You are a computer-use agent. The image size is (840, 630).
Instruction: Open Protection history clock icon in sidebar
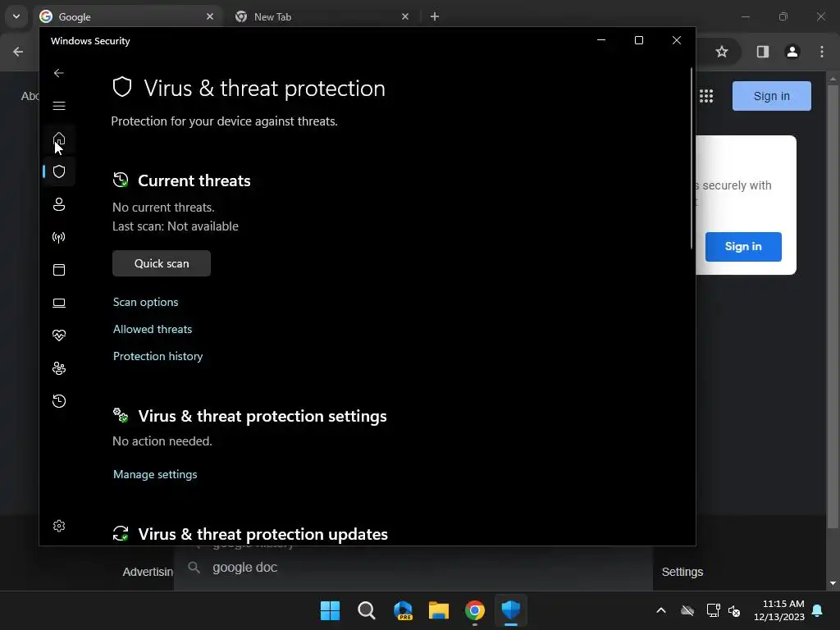tap(59, 400)
